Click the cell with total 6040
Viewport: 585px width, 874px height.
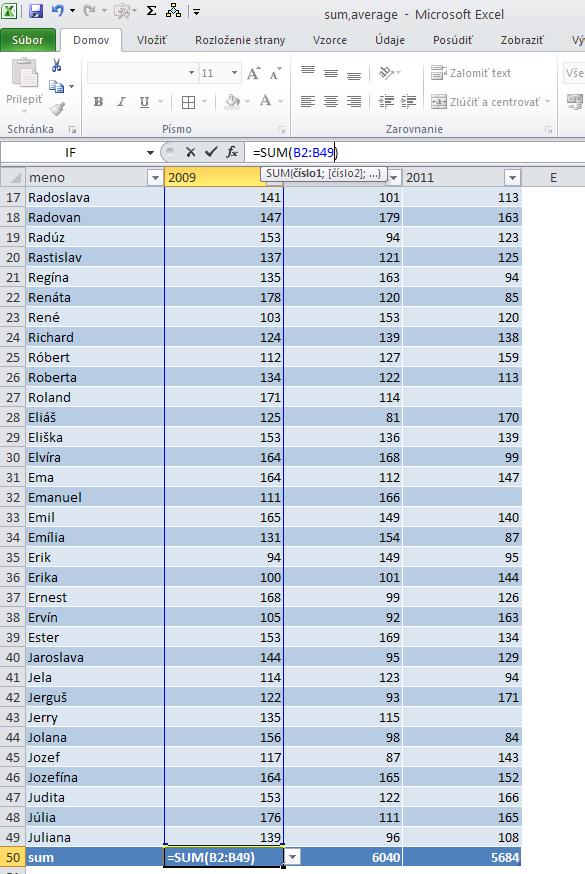coord(343,857)
